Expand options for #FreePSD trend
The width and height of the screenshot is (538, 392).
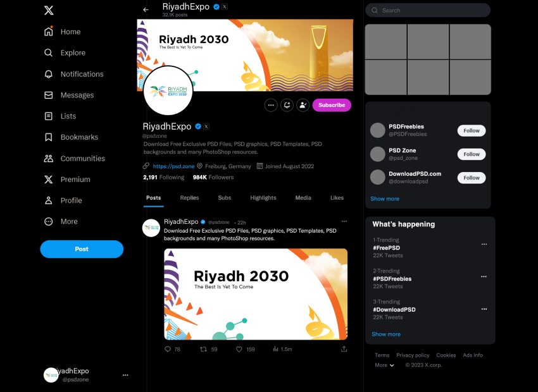coord(484,244)
